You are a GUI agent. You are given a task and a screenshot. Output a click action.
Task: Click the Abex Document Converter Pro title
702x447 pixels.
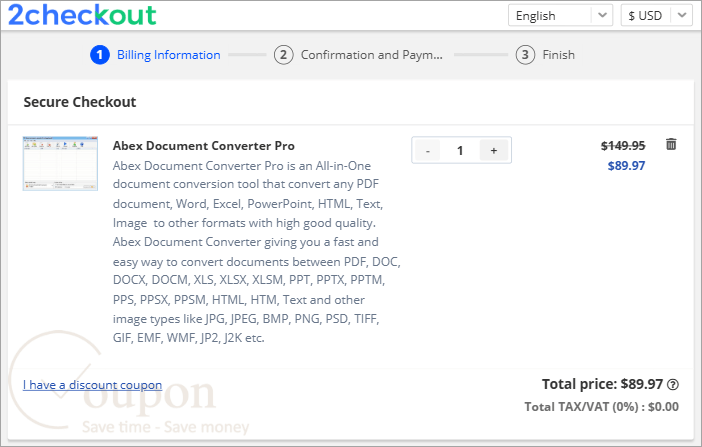204,146
